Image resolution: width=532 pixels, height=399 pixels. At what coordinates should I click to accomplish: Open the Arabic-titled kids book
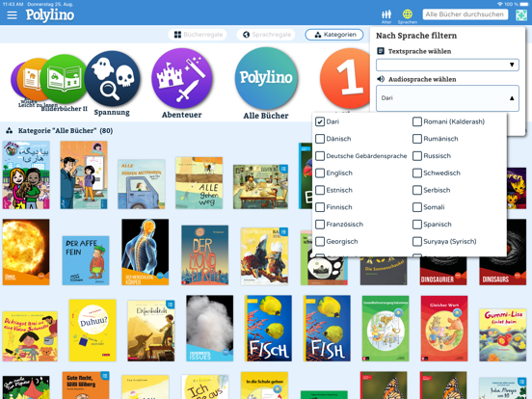tap(26, 175)
